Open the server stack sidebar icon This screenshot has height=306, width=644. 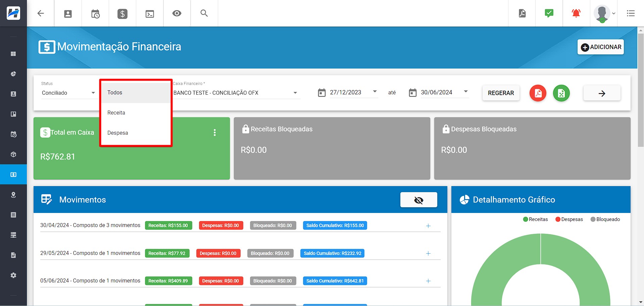pyautogui.click(x=13, y=235)
